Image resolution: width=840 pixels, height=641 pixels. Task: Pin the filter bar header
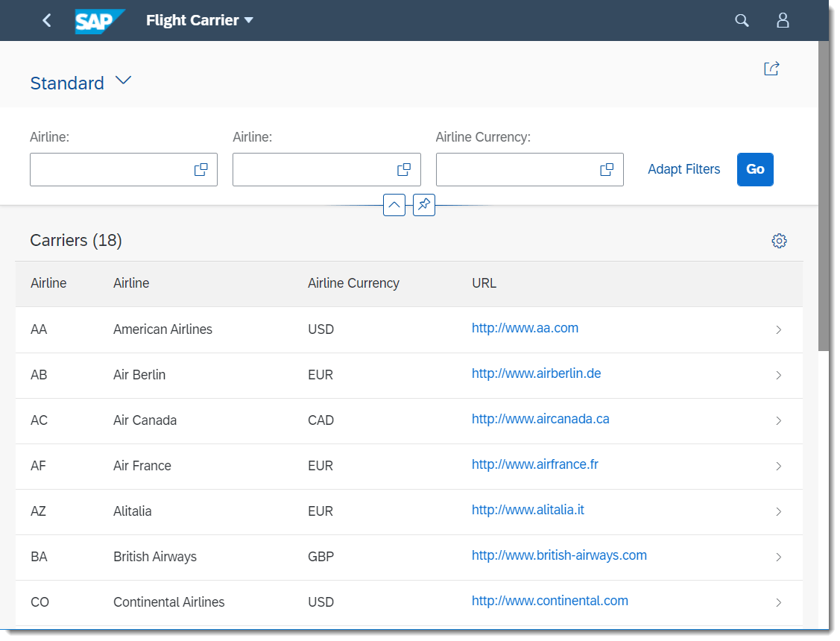[424, 204]
